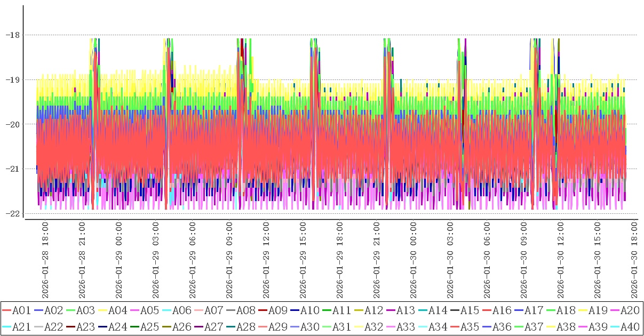This screenshot has height=336, width=644.
Task: Click the A17 legend label
Action: (x=534, y=310)
